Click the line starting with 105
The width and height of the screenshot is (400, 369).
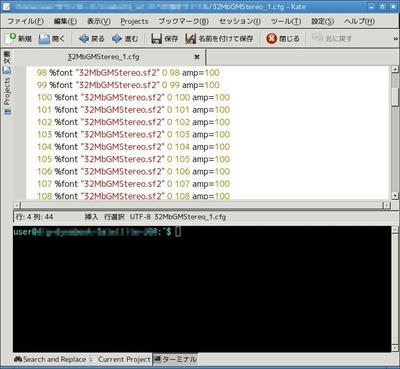(x=133, y=159)
